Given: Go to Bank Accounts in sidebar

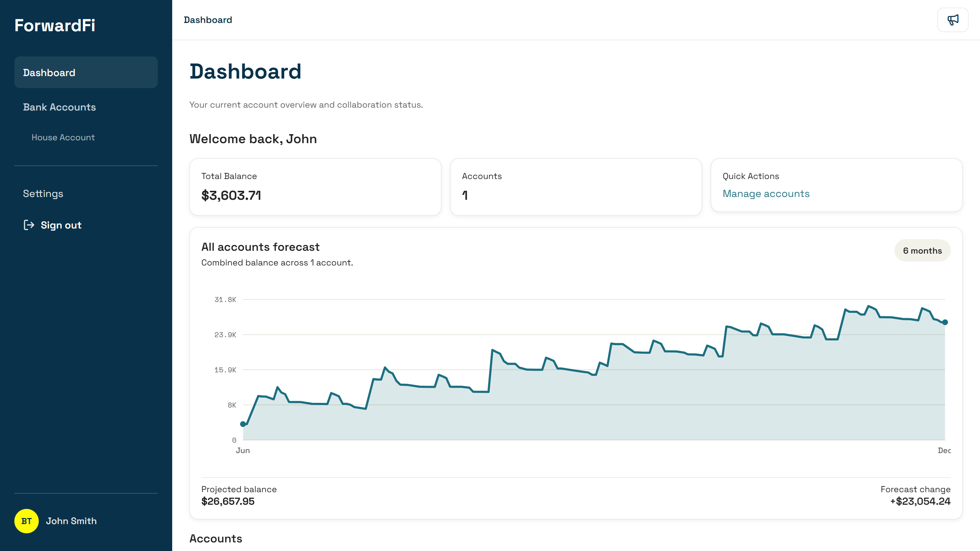Looking at the screenshot, I should (x=59, y=107).
